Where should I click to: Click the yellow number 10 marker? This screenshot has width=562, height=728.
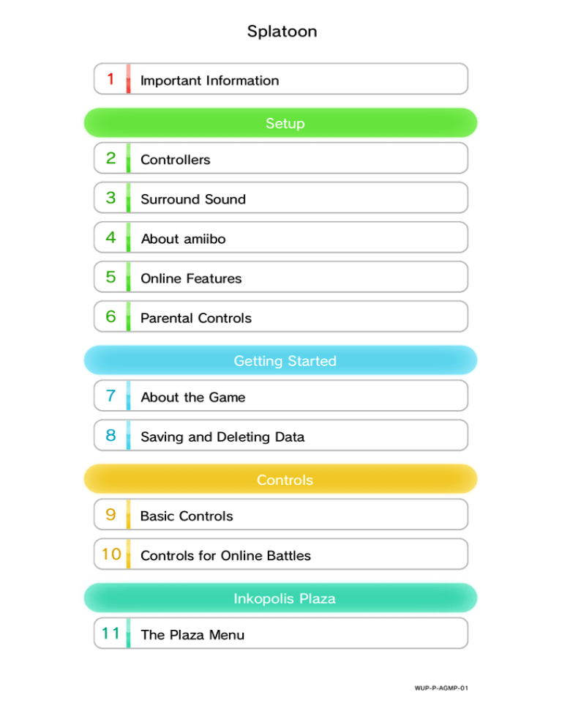111,554
